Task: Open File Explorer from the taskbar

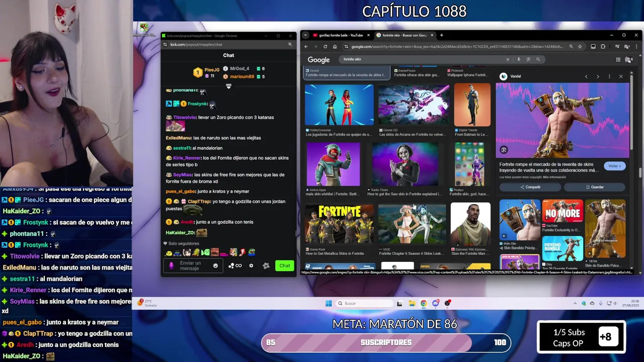Action: click(412, 303)
